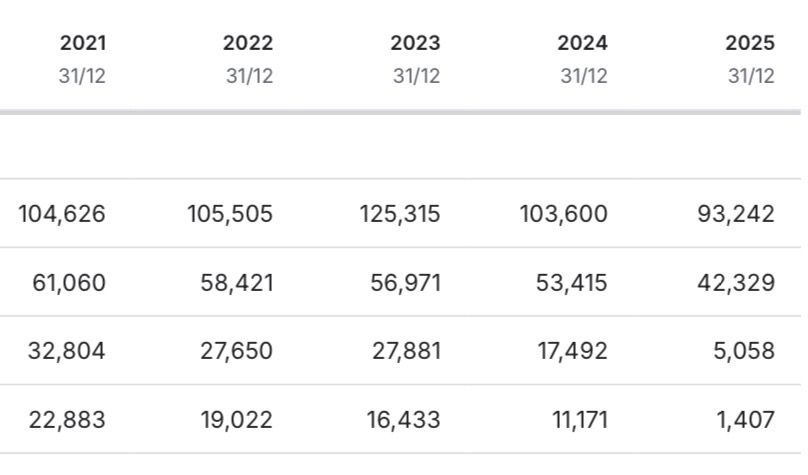Click the 27,881 cell for 2023
The width and height of the screenshot is (808, 475).
point(403,351)
